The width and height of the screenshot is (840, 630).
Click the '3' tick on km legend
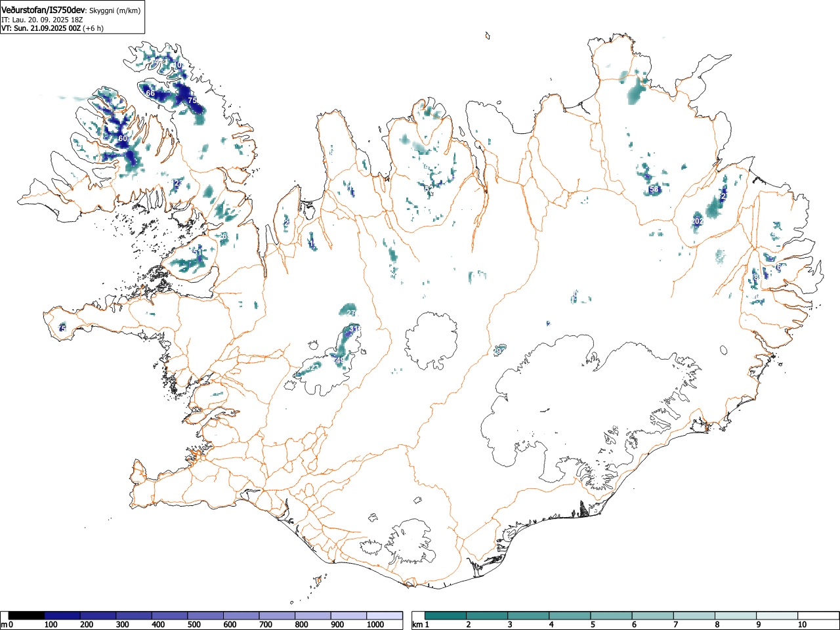tap(510, 625)
